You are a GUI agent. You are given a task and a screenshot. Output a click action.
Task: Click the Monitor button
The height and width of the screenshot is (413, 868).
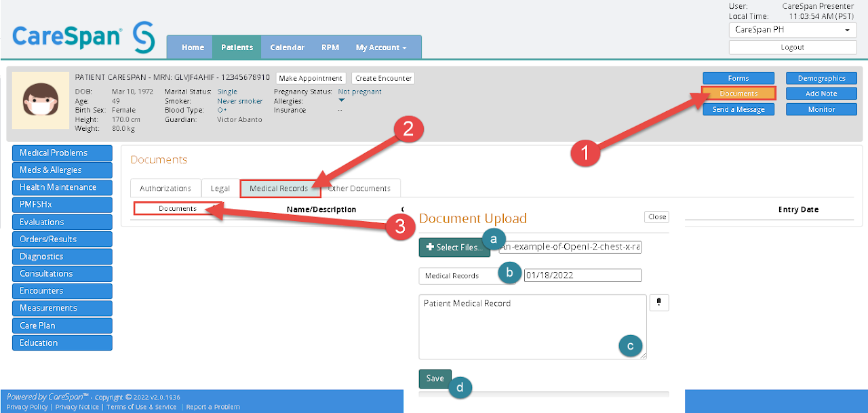pos(821,109)
